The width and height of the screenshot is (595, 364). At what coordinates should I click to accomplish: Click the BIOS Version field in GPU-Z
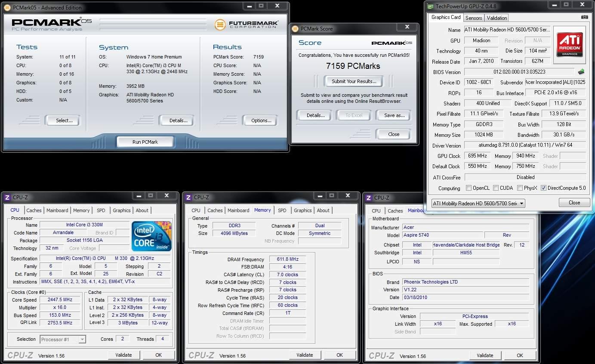(x=519, y=72)
